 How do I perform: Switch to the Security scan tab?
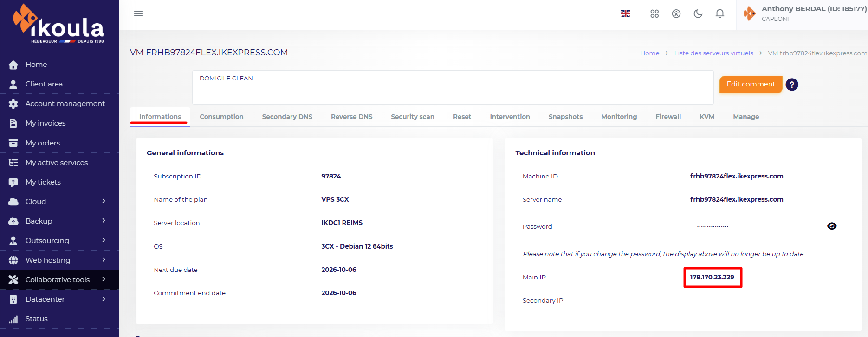point(413,117)
